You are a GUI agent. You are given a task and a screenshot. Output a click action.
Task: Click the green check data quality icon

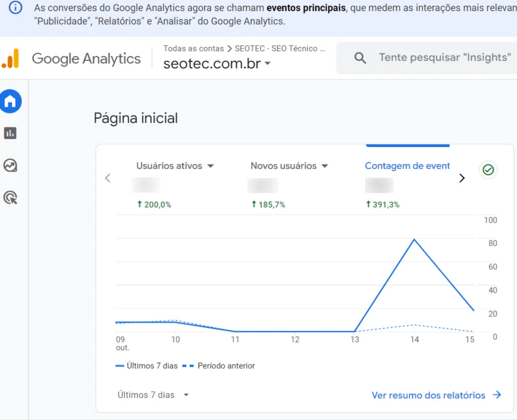coord(488,170)
